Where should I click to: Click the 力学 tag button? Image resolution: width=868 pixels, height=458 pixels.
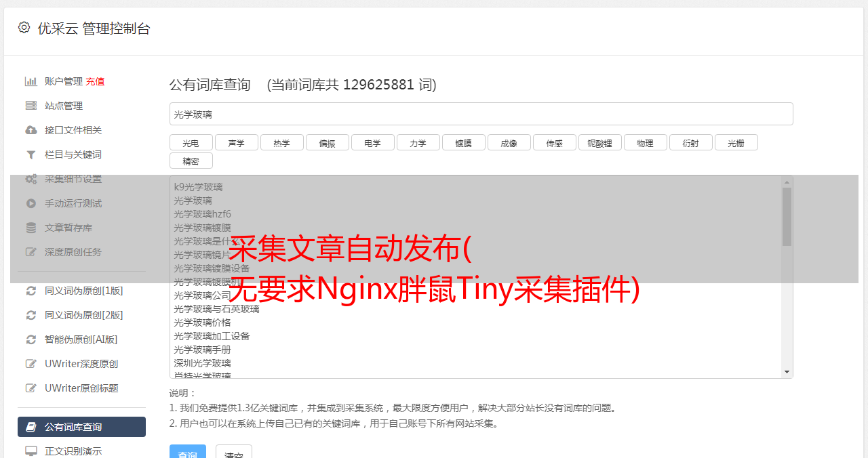[x=418, y=142]
